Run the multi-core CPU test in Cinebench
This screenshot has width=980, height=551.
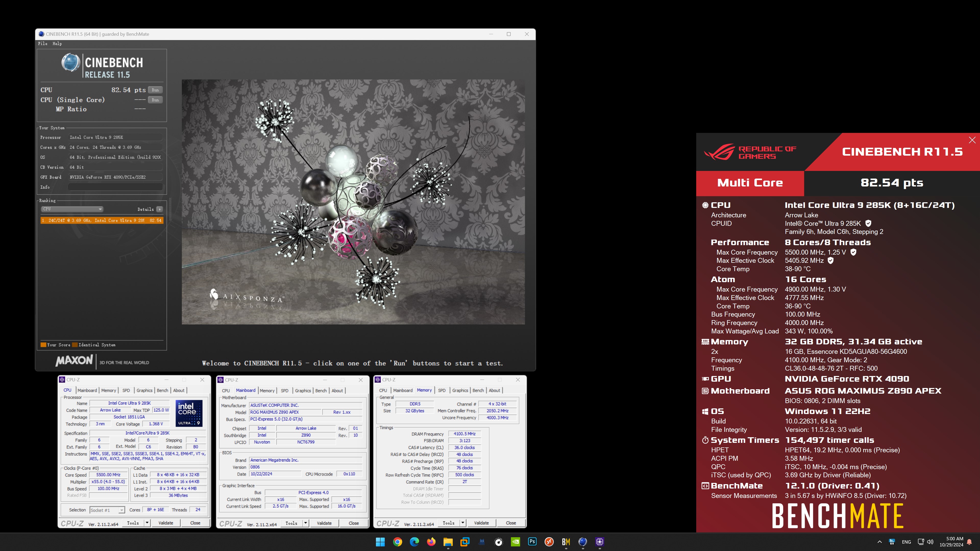pos(155,90)
